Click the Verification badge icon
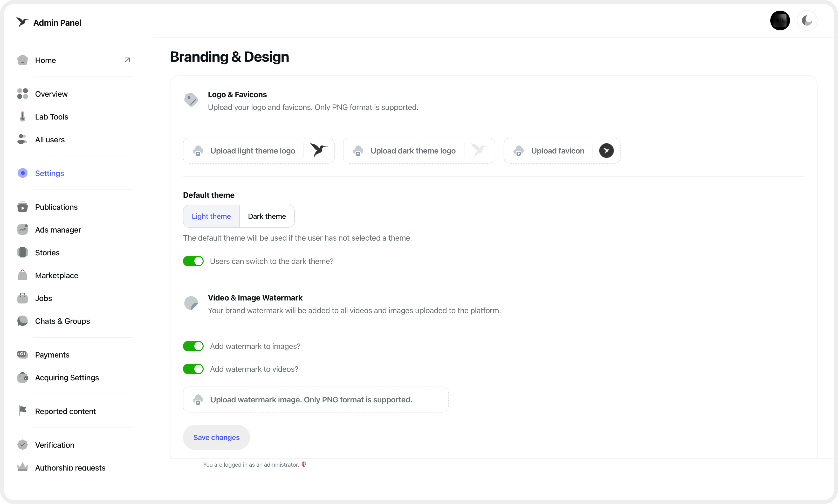Image resolution: width=838 pixels, height=504 pixels. 22,445
